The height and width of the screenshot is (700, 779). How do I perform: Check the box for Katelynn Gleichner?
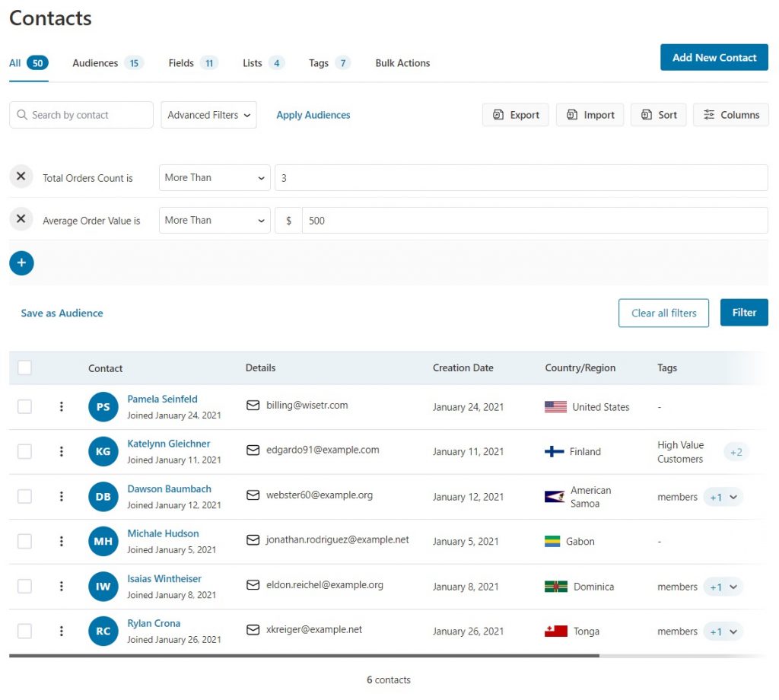[24, 451]
